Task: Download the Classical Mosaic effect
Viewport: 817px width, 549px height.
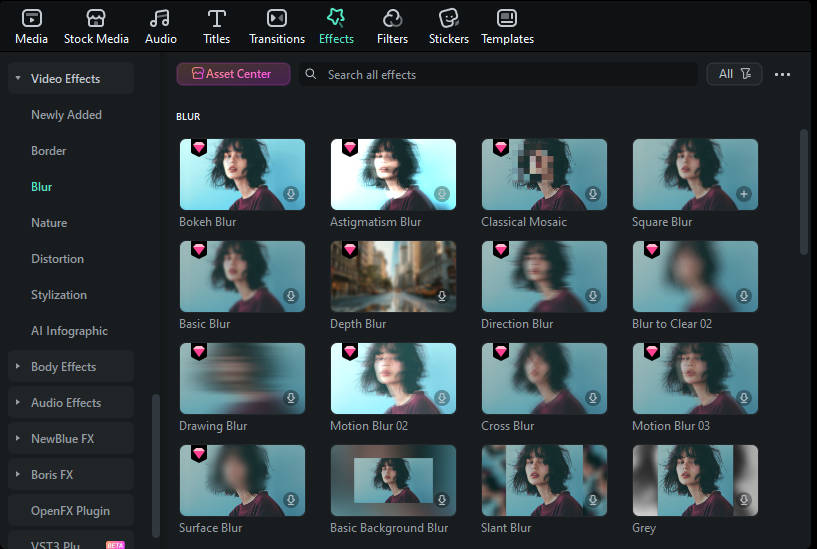Action: pyautogui.click(x=593, y=194)
